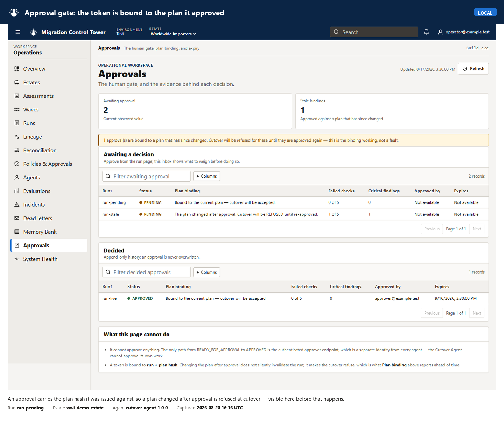Expand Columns in Awaiting a decision
The image size is (504, 434).
(206, 176)
